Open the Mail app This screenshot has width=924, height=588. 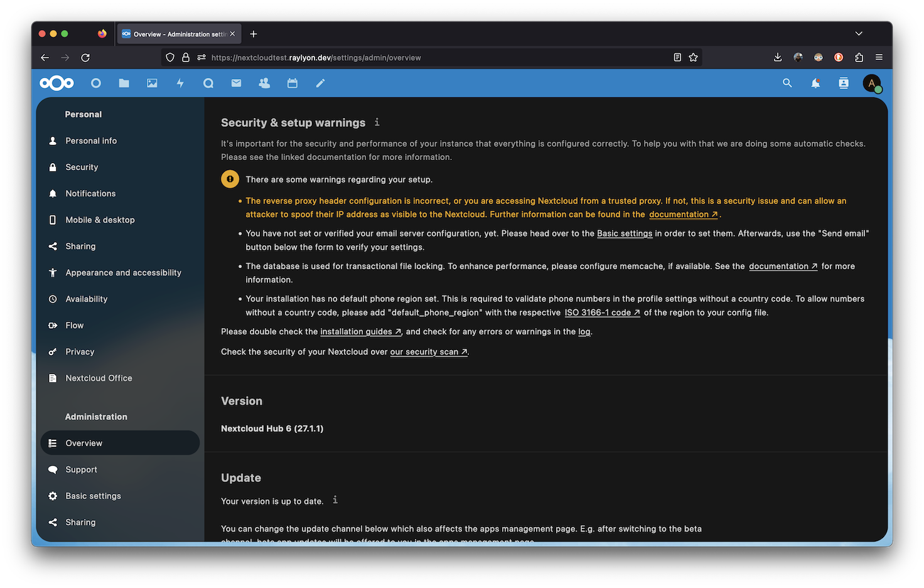pyautogui.click(x=236, y=82)
